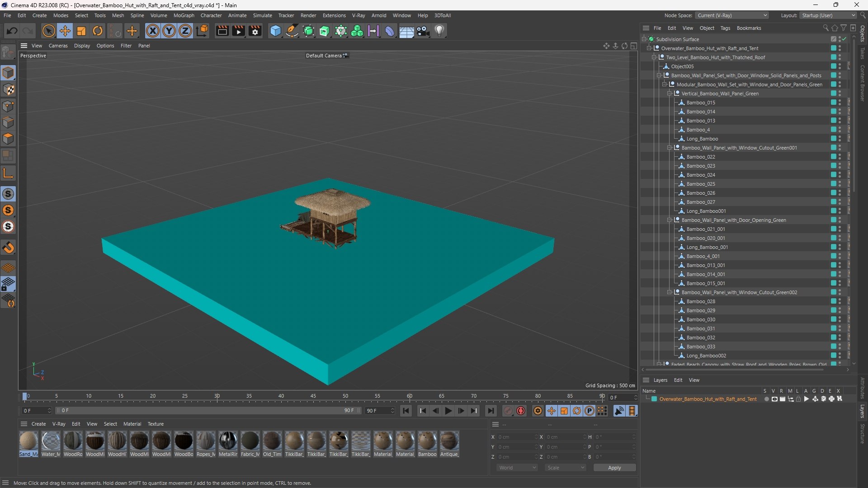The height and width of the screenshot is (488, 868).
Task: Click the Objects side tab
Action: [x=863, y=33]
